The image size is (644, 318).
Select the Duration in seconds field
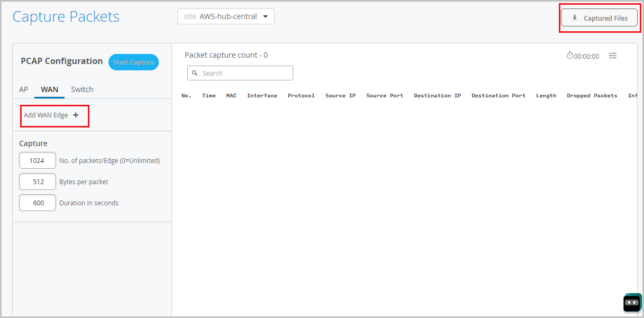(37, 203)
